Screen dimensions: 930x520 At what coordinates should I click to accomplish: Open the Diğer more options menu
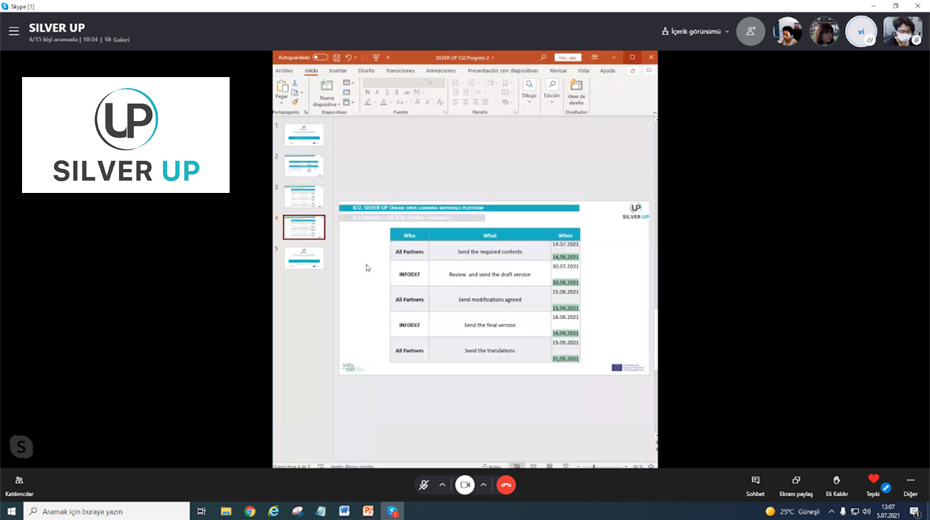point(910,484)
